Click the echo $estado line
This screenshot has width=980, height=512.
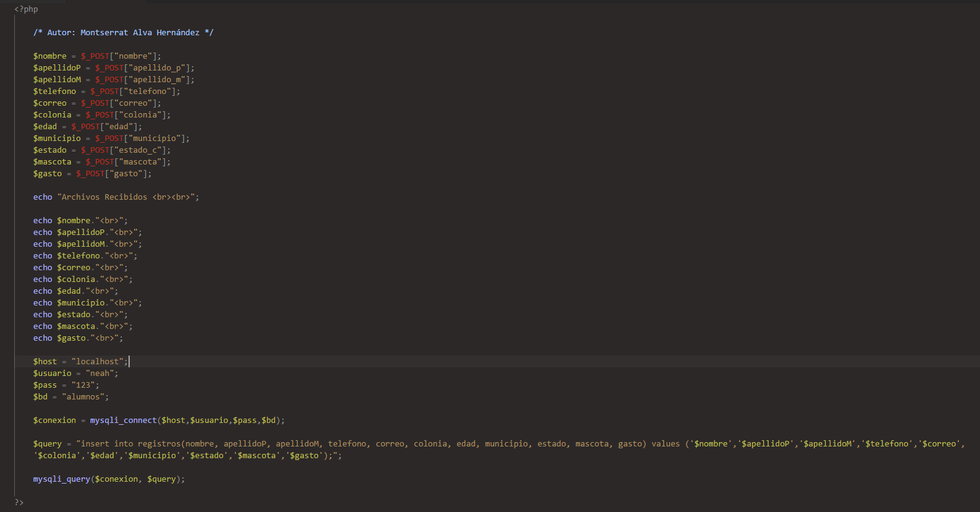[81, 315]
